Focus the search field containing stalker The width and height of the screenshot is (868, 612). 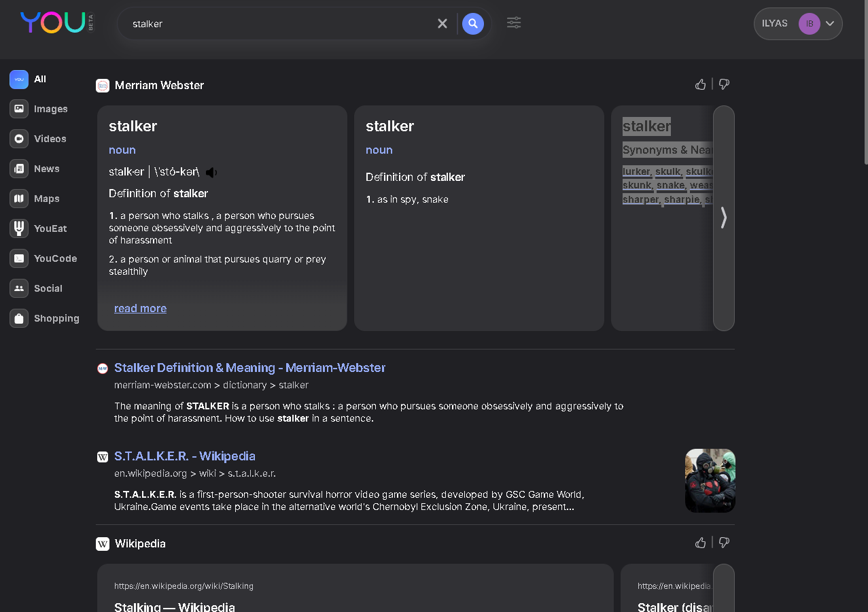click(279, 24)
